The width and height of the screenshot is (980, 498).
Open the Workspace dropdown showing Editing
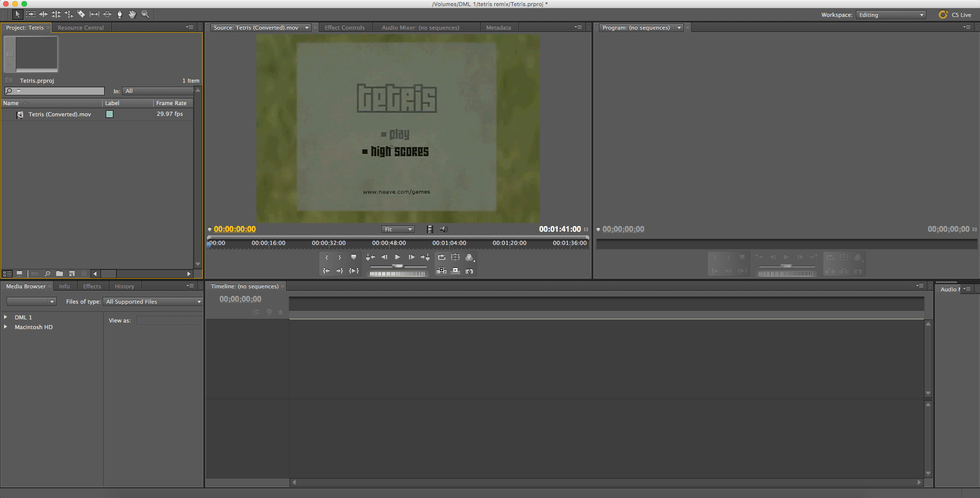[891, 15]
